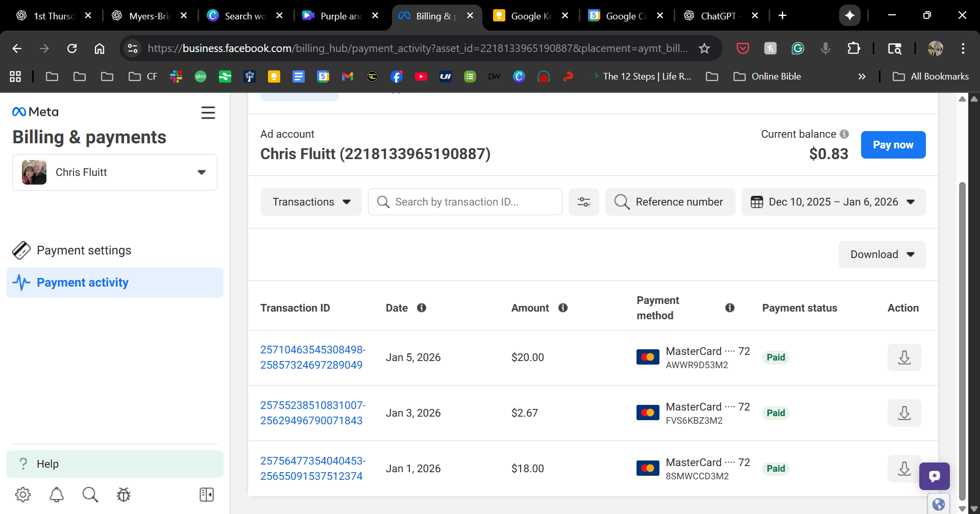Open the settings gear in sidebar
Viewport: 980px width, 514px height.
[x=23, y=495]
